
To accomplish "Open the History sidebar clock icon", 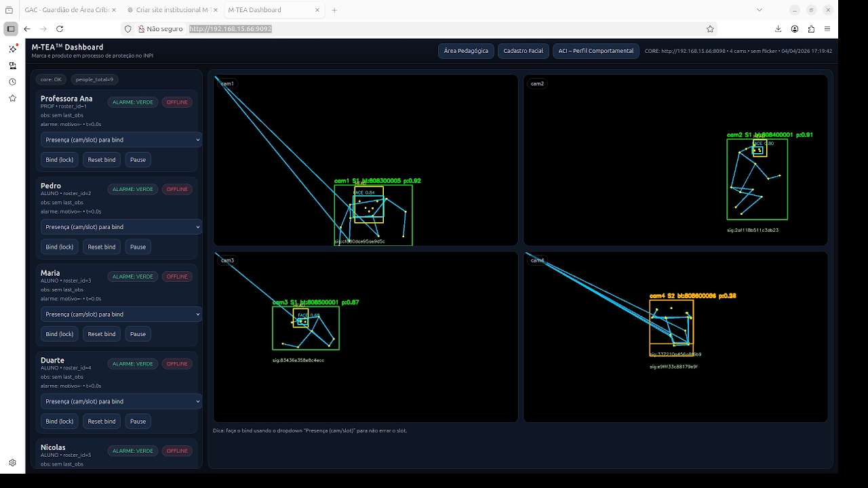I will click(12, 82).
